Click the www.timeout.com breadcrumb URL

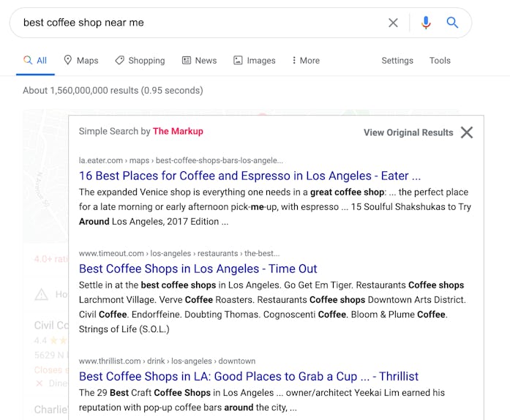pos(179,253)
